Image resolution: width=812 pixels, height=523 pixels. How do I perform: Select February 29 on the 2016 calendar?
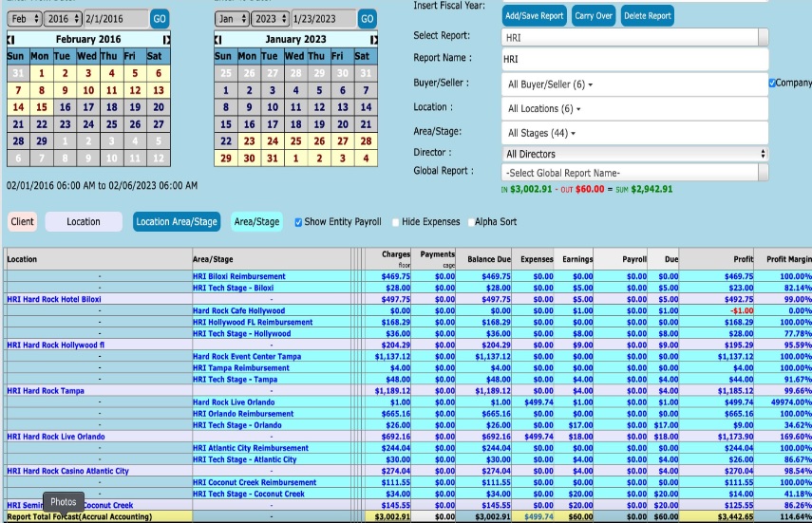[x=42, y=141]
